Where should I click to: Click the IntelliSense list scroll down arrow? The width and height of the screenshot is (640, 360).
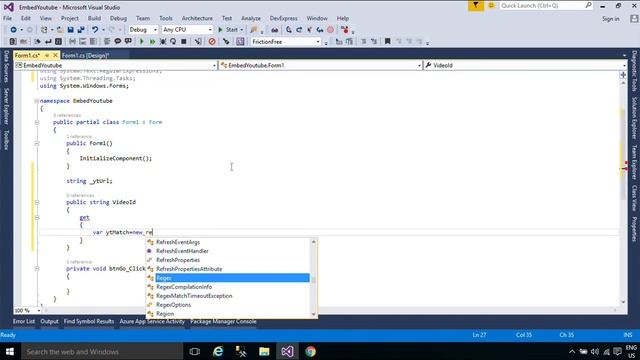pos(314,314)
